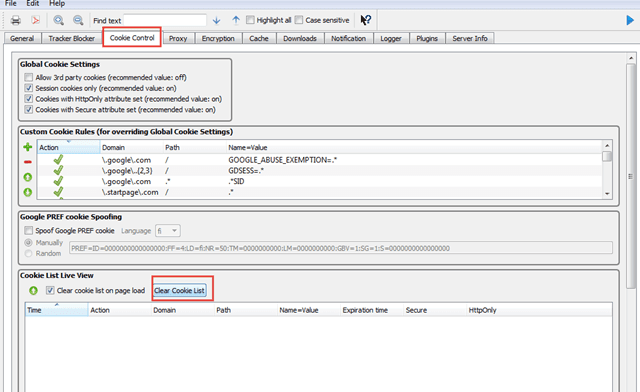Add a custom cookie rule with green plus

(x=27, y=147)
